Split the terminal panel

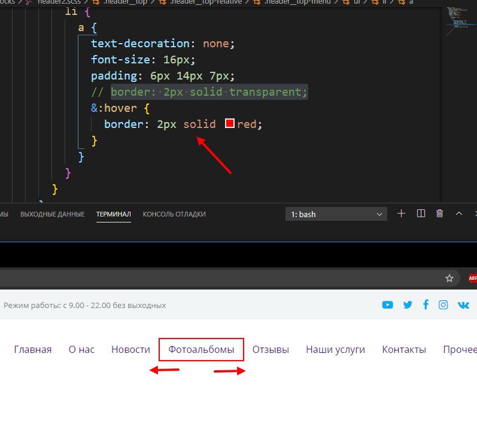tap(421, 214)
